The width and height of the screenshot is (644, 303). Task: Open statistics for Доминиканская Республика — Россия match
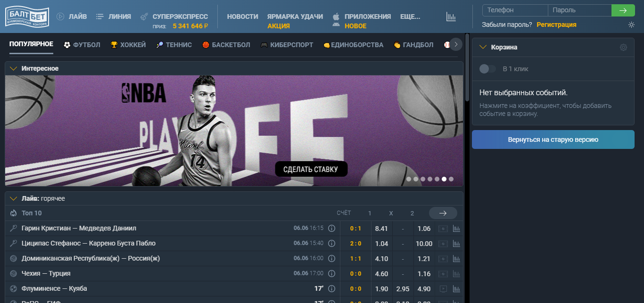pos(456,259)
